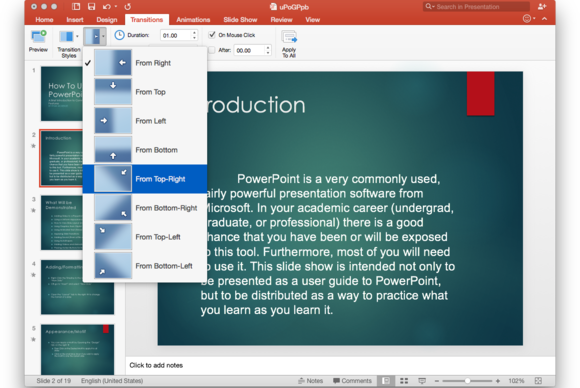Viewport: 580px width, 388px height.
Task: Click the Notes icon in status bar
Action: click(301, 381)
